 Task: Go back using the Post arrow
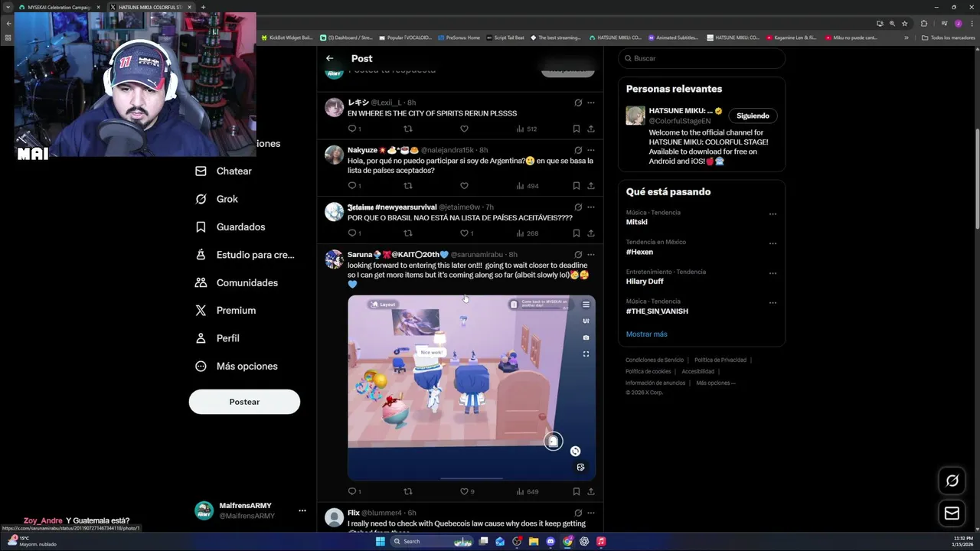pos(330,58)
